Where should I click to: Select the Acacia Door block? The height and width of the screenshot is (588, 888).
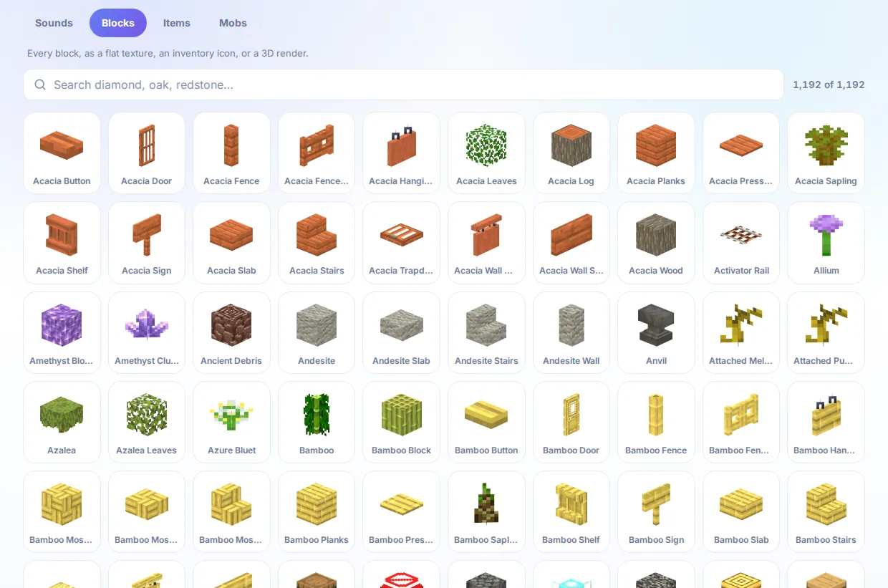coord(147,153)
